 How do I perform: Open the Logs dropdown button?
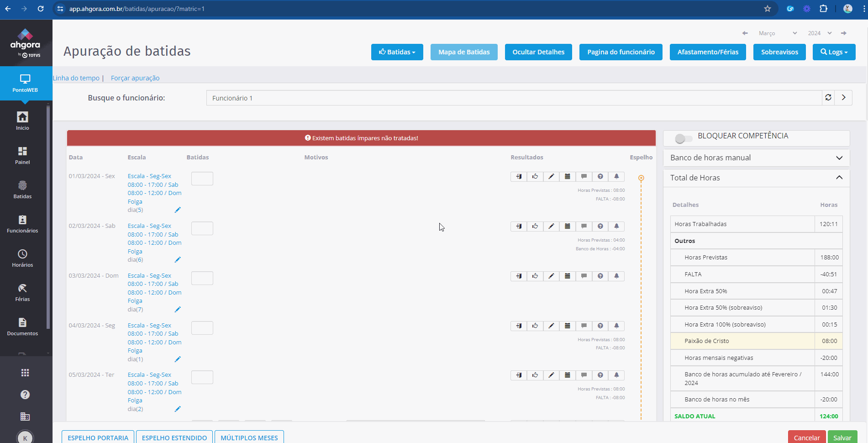point(834,52)
